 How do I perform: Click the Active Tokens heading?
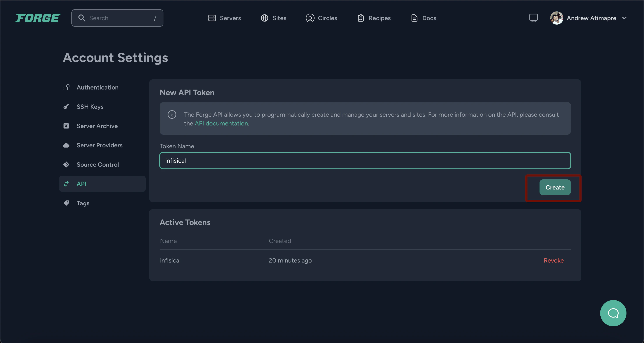pyautogui.click(x=185, y=222)
